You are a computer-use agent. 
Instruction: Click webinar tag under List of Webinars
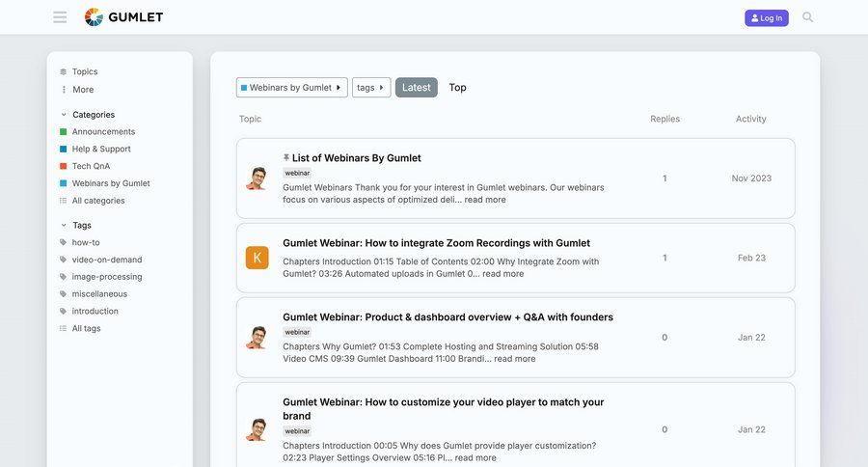tap(297, 173)
